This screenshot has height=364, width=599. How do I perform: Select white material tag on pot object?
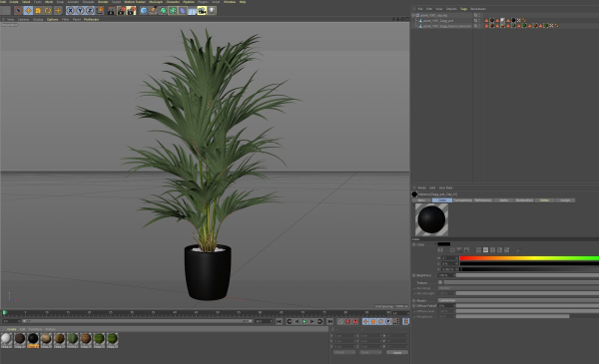click(503, 20)
